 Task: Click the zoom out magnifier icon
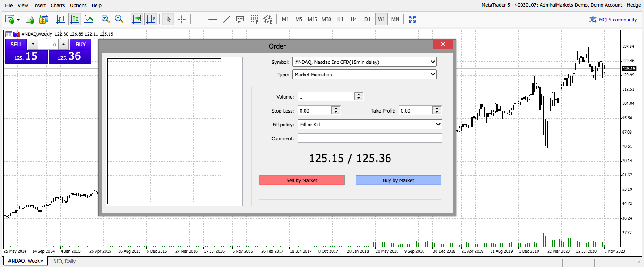[x=119, y=19]
